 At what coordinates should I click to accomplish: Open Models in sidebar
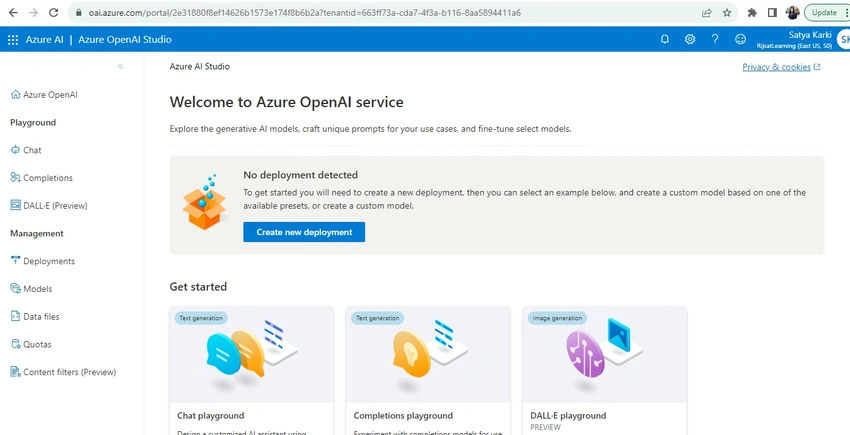tap(31, 289)
